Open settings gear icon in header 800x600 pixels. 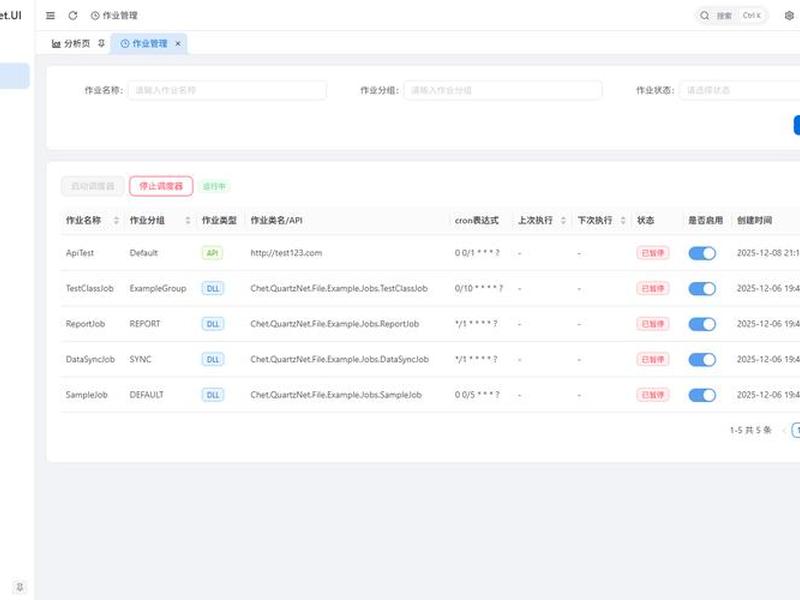click(x=789, y=15)
